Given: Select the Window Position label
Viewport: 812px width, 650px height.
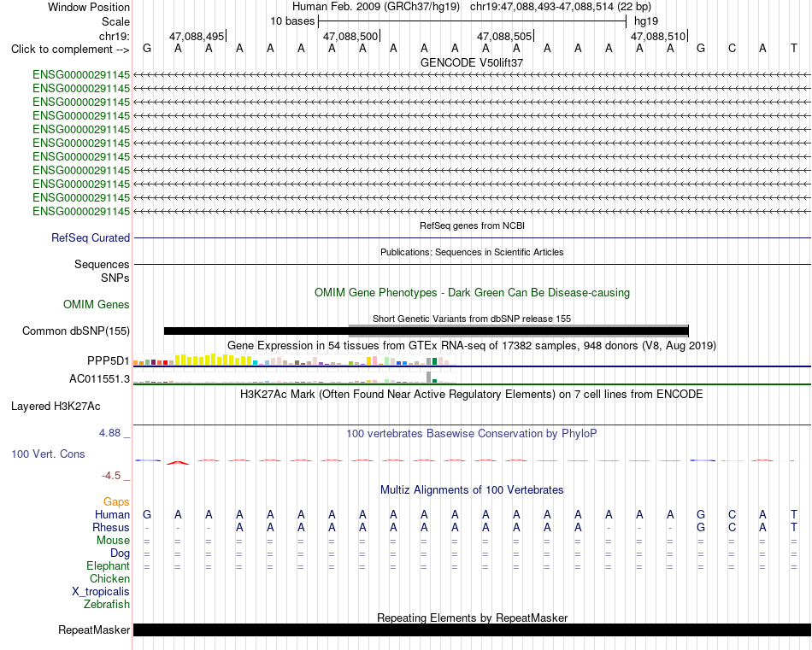Looking at the screenshot, I should pos(89,7).
